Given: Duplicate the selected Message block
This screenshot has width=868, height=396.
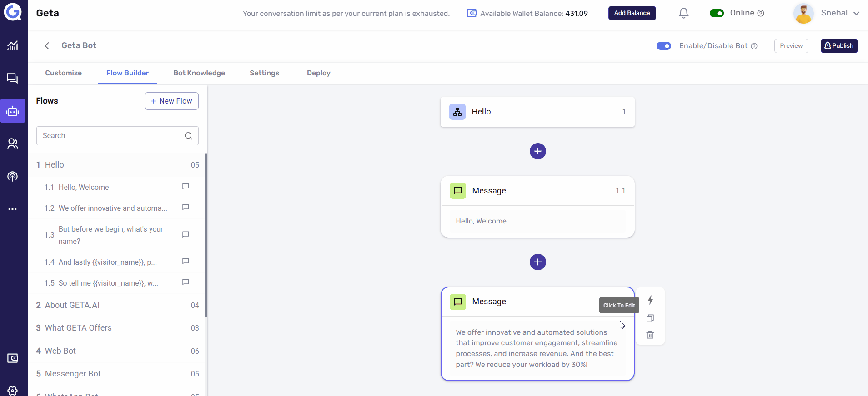Looking at the screenshot, I should coord(650,318).
